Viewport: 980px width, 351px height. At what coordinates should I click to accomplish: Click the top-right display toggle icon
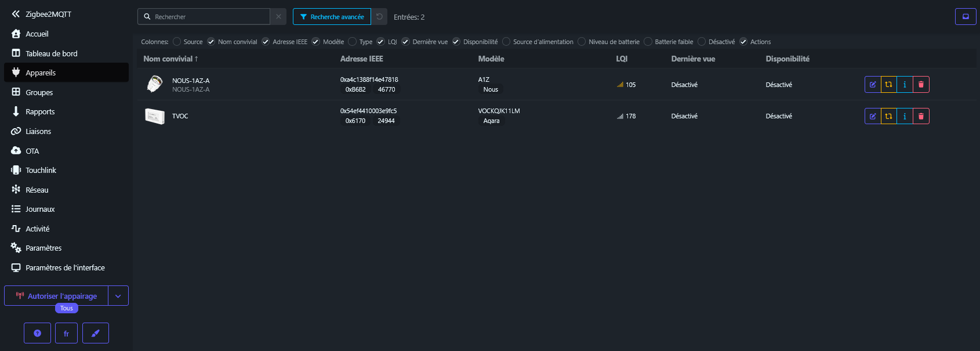pos(966,17)
